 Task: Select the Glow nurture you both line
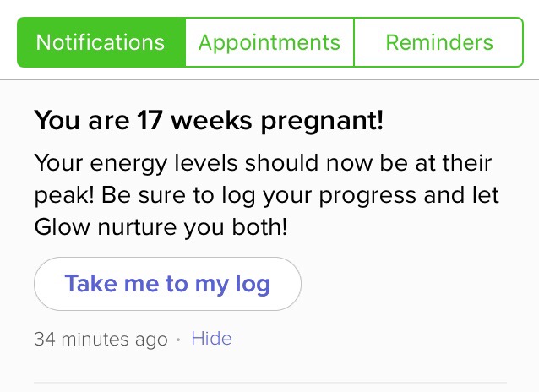[x=161, y=227]
